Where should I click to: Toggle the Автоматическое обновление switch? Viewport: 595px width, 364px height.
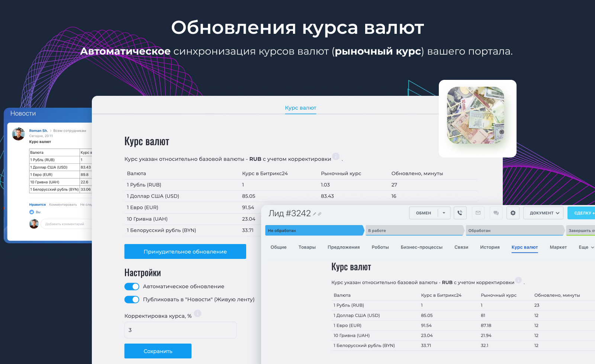click(132, 286)
